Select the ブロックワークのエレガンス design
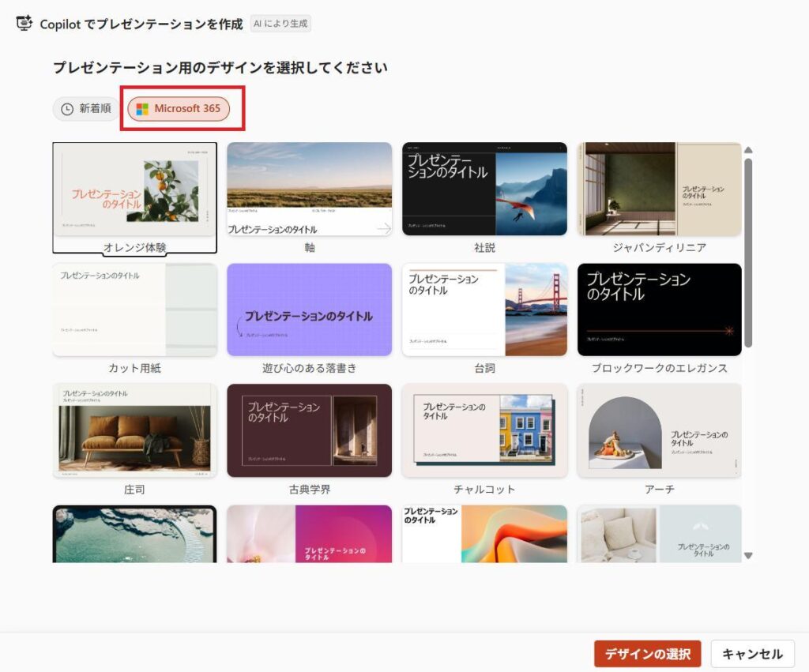The width and height of the screenshot is (809, 672). pos(660,309)
